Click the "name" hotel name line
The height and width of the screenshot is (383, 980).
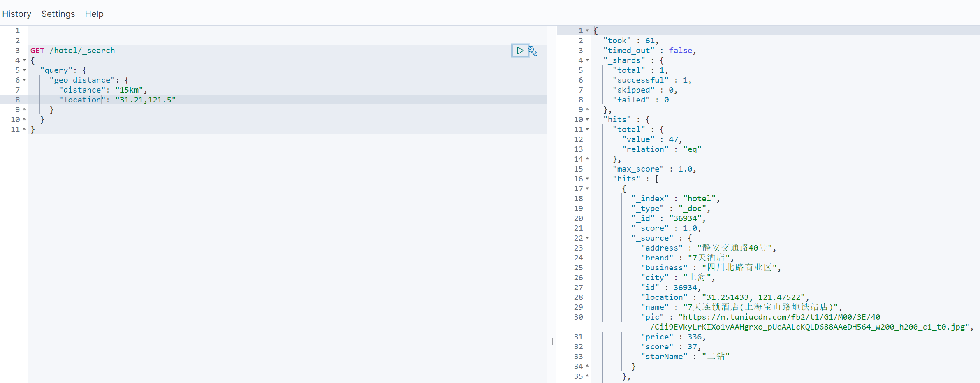click(x=741, y=307)
